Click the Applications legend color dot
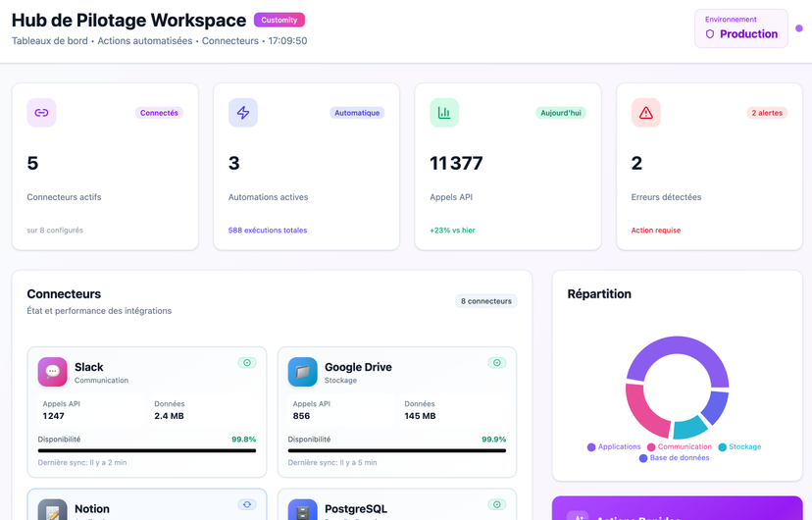Image resolution: width=812 pixels, height=520 pixels. pyautogui.click(x=591, y=447)
